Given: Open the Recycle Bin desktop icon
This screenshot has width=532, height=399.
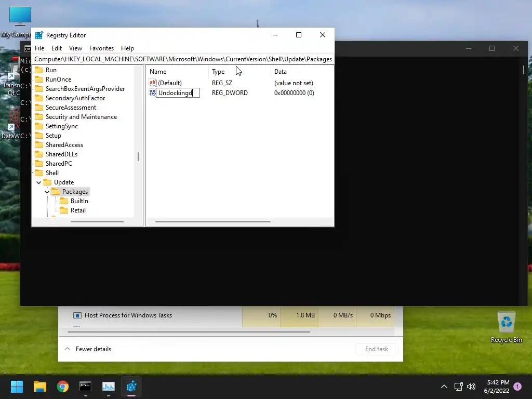Looking at the screenshot, I should click(x=506, y=327).
